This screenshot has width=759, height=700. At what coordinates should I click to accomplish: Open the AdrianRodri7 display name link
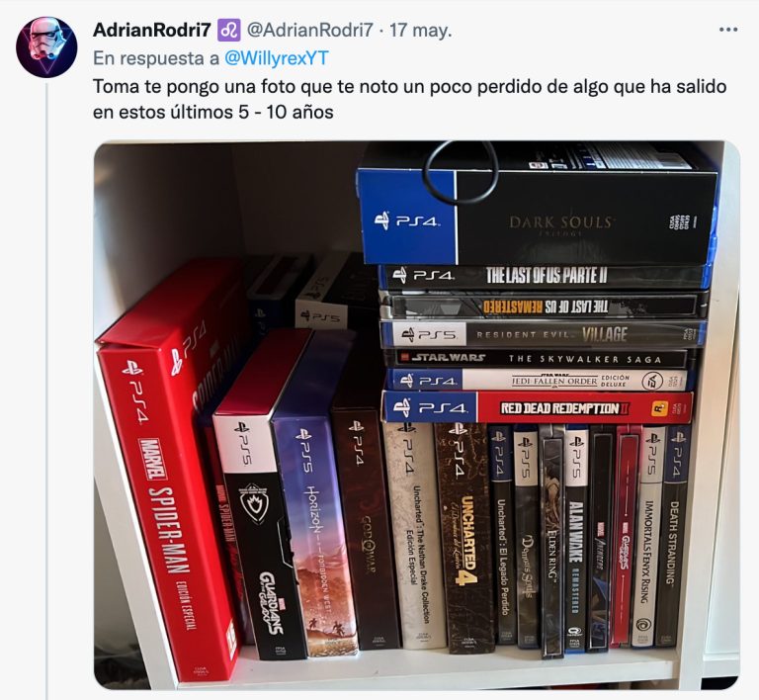[x=151, y=30]
